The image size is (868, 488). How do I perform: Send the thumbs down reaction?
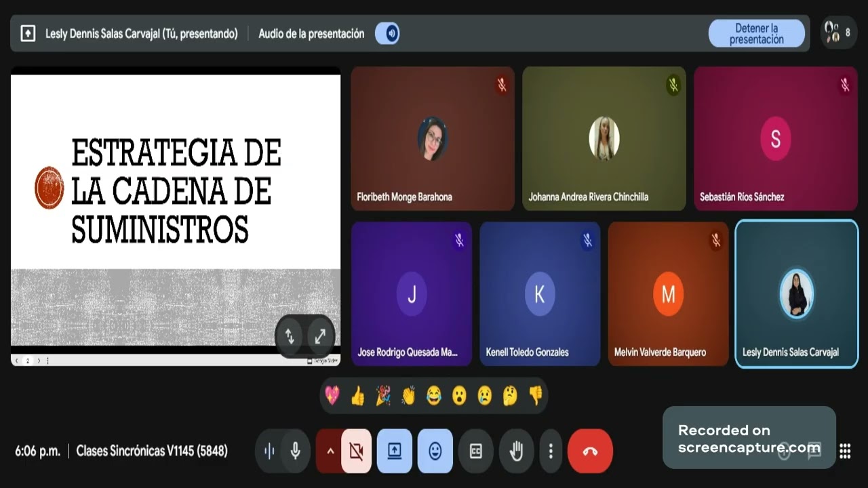pos(536,395)
